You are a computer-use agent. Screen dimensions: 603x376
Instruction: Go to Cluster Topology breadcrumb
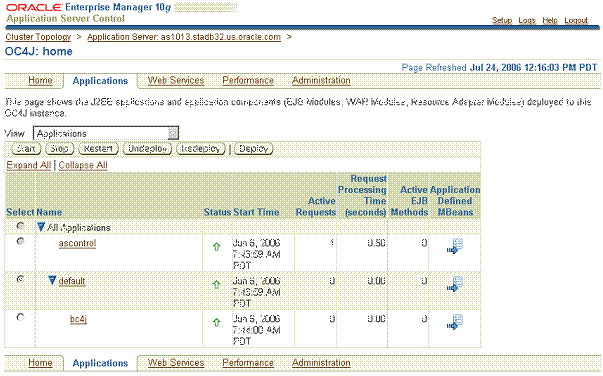38,37
